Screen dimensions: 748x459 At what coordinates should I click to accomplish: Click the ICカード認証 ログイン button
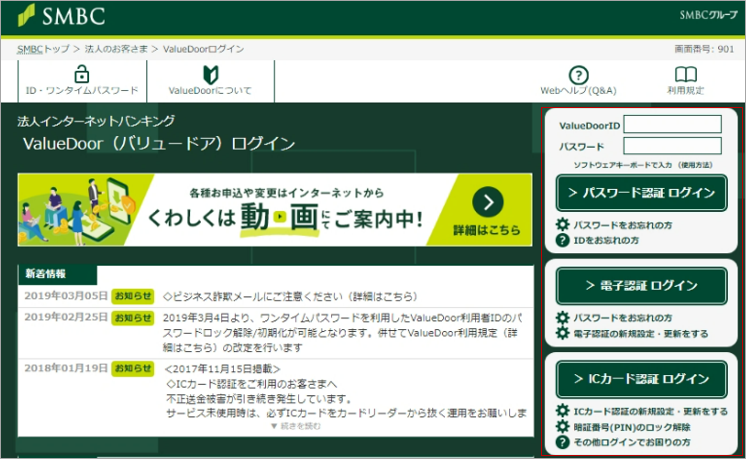641,379
